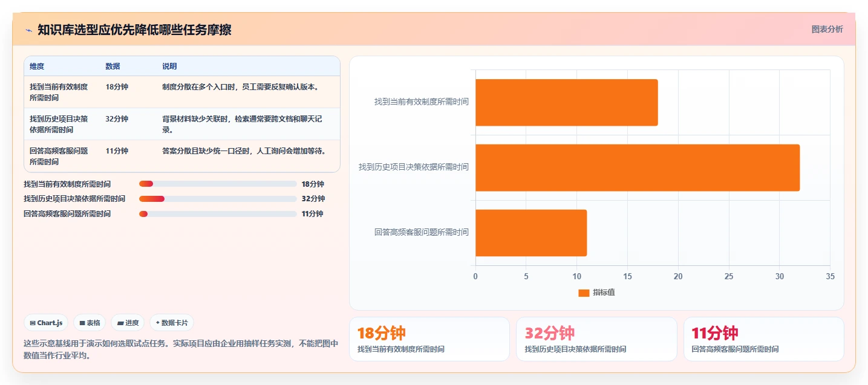This screenshot has height=385, width=868.
Task: Click the 图表分析 label in header
Action: pyautogui.click(x=827, y=29)
